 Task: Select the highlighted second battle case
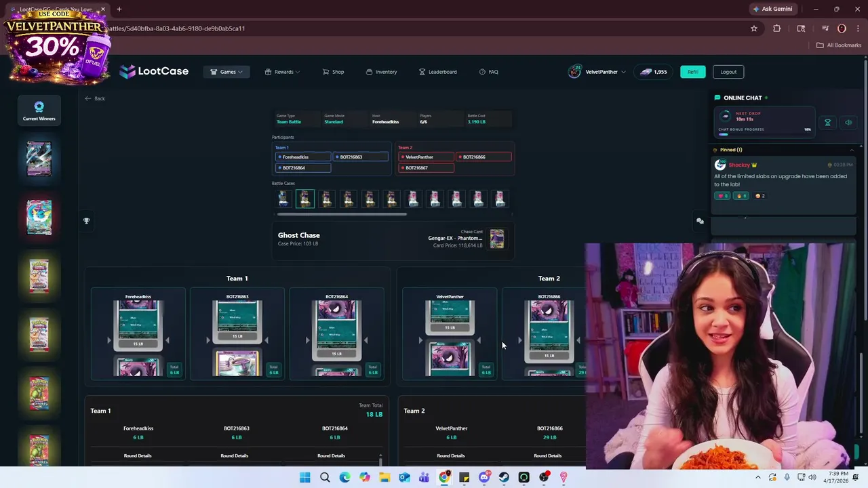pos(305,199)
